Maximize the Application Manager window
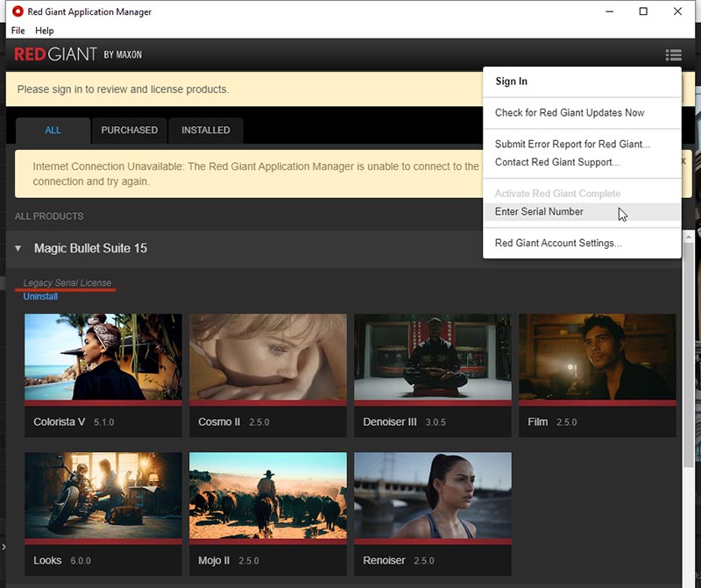Screen dimensions: 701x588 643,11
